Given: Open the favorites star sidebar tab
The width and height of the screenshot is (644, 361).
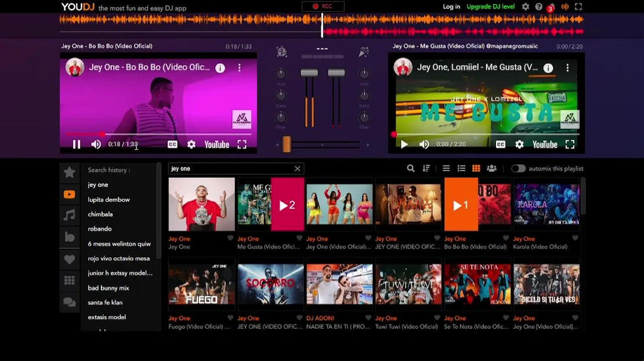Looking at the screenshot, I should point(70,172).
